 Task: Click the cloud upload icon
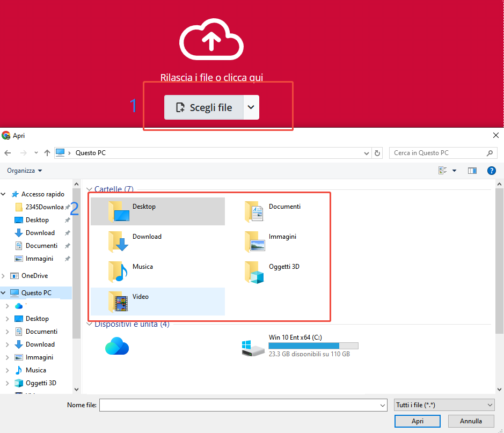coord(211,39)
